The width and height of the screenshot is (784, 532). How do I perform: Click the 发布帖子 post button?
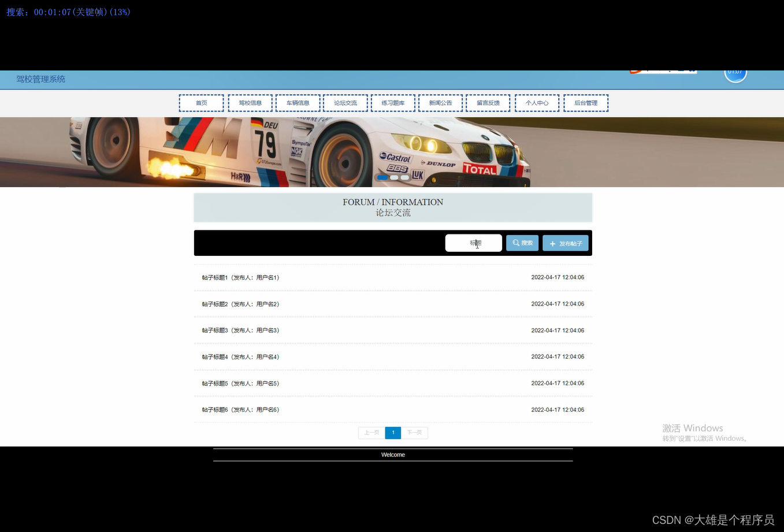(x=566, y=243)
